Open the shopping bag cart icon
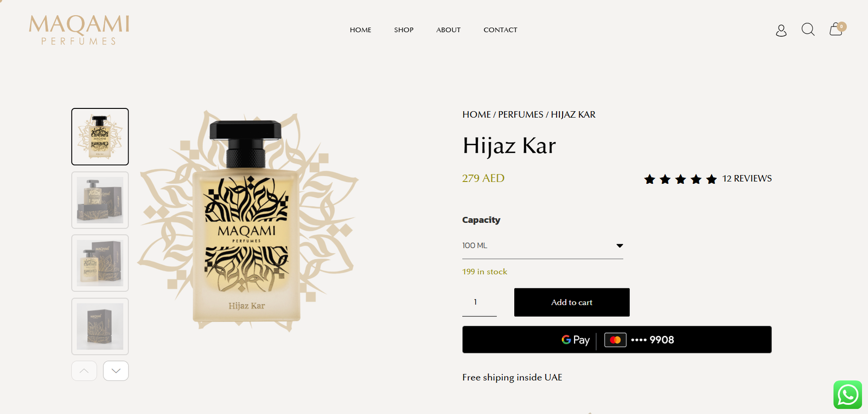868x414 pixels. (837, 29)
